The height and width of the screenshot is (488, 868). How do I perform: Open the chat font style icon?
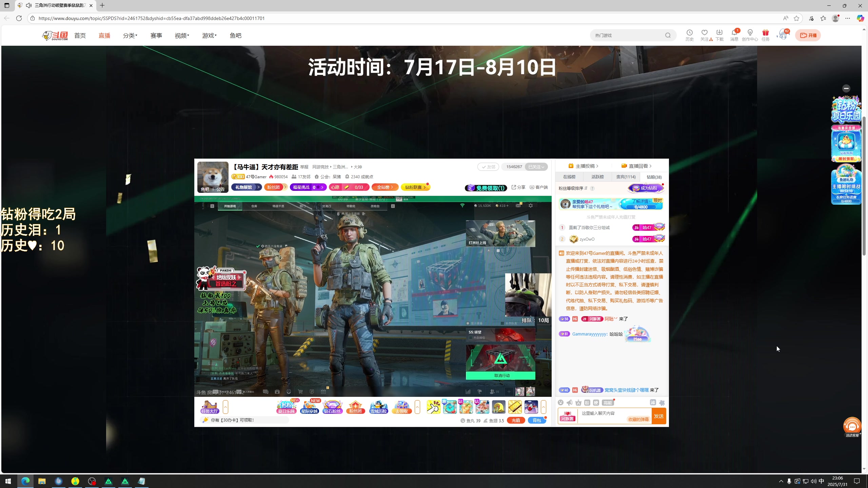(x=578, y=403)
